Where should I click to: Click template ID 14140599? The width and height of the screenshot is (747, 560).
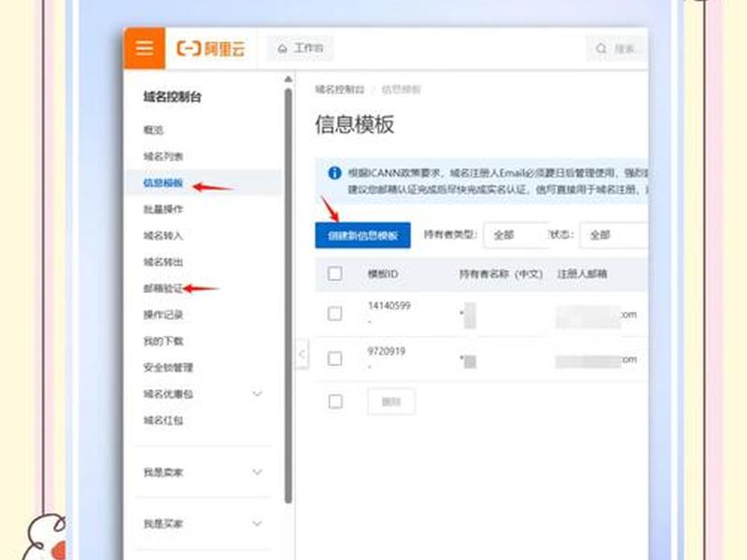[x=389, y=306]
